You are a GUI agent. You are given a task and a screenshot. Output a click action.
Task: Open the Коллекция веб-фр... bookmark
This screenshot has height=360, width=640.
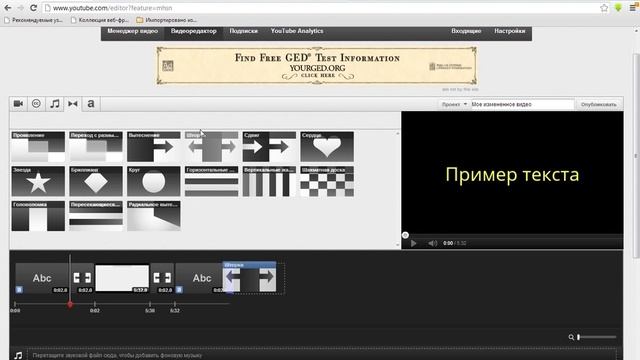tap(100, 20)
